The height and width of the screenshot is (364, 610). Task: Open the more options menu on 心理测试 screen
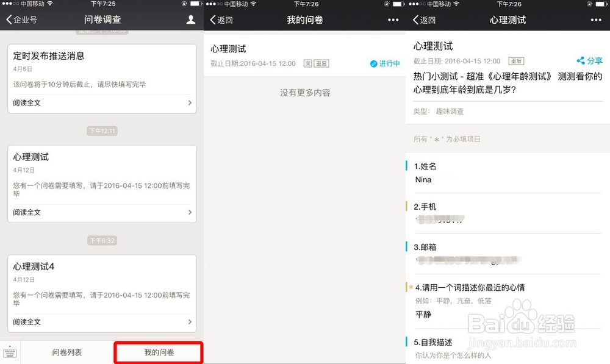596,20
